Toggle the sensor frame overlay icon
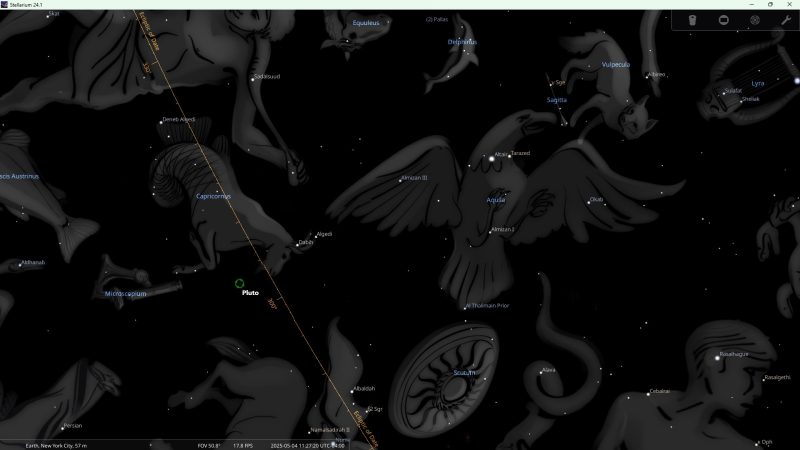This screenshot has height=450, width=800. pyautogui.click(x=723, y=20)
